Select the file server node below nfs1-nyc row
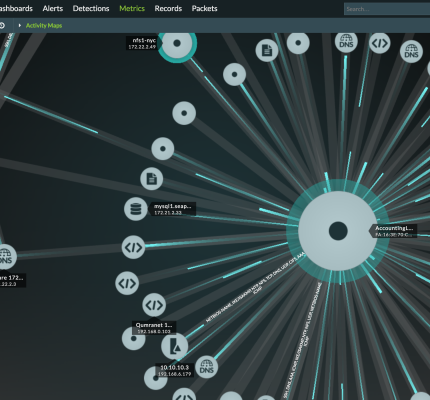The height and width of the screenshot is (400, 430). [267, 50]
